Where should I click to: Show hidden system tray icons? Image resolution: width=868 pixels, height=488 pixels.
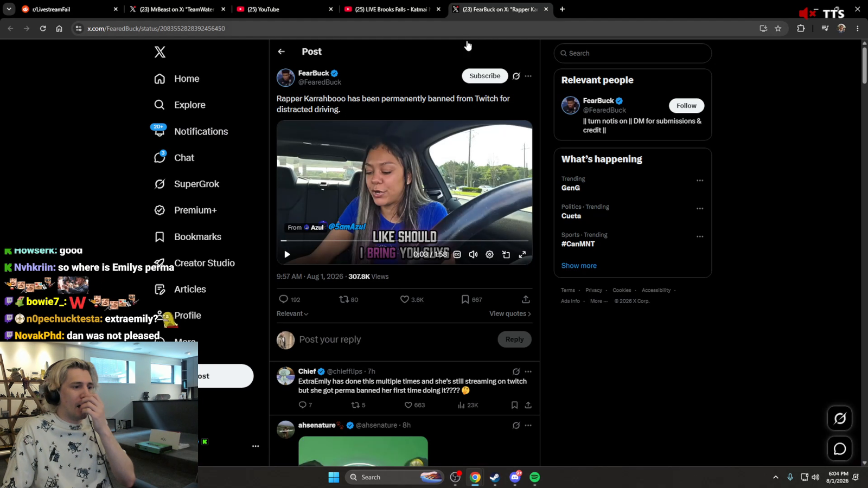(x=775, y=477)
